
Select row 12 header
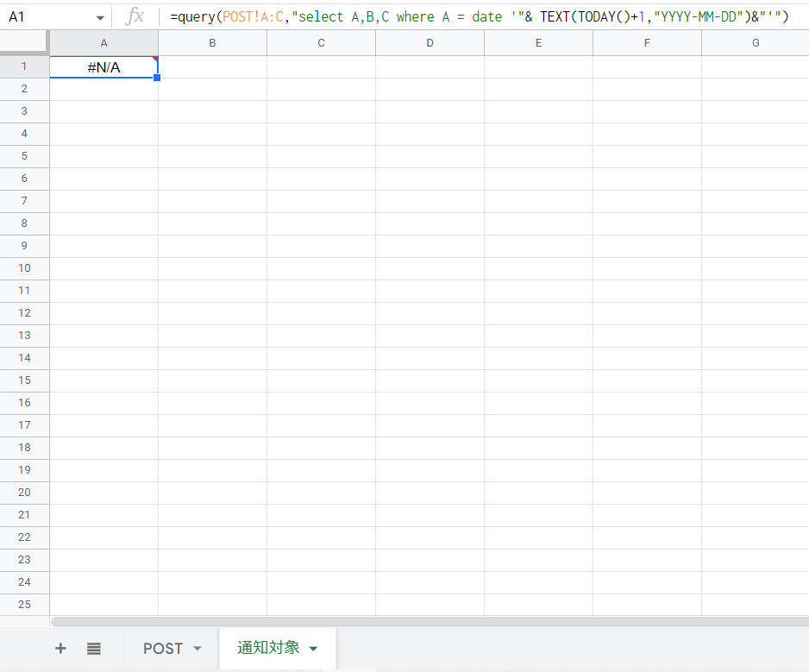(x=24, y=313)
